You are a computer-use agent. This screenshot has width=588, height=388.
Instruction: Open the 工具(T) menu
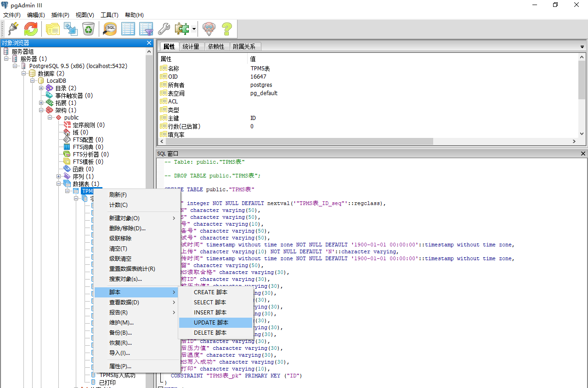tap(109, 15)
